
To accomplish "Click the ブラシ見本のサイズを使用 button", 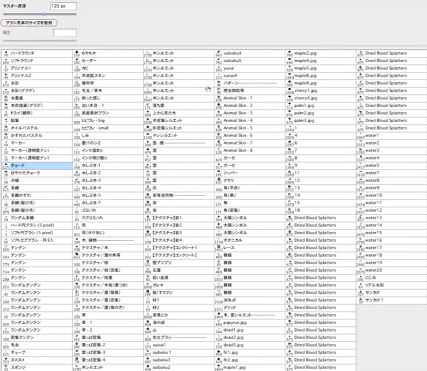I will pos(29,23).
